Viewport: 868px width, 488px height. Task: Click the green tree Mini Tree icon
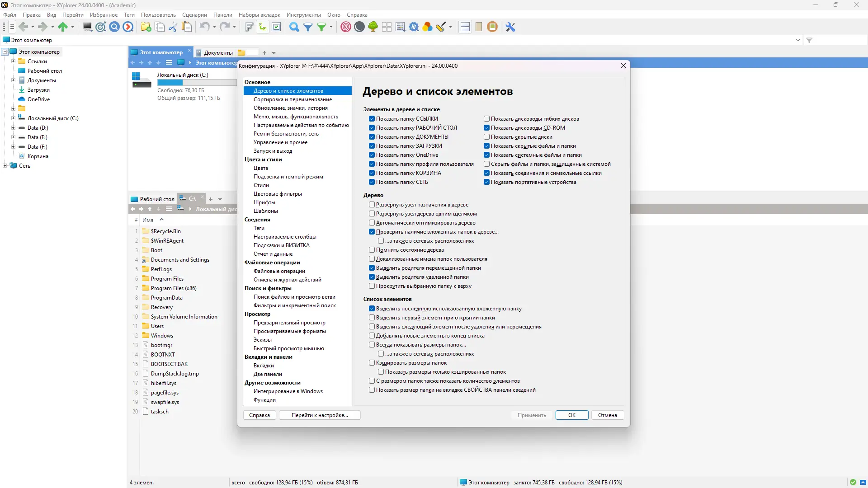point(373,27)
